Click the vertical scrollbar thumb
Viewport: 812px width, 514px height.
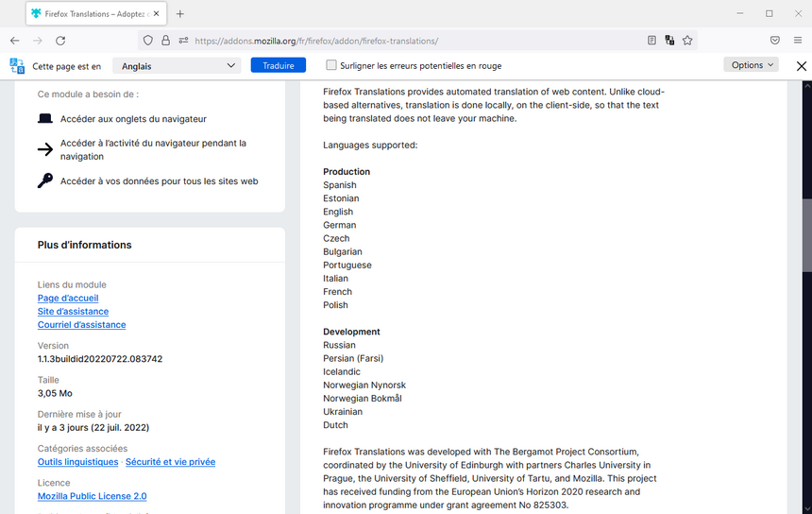pyautogui.click(x=807, y=234)
